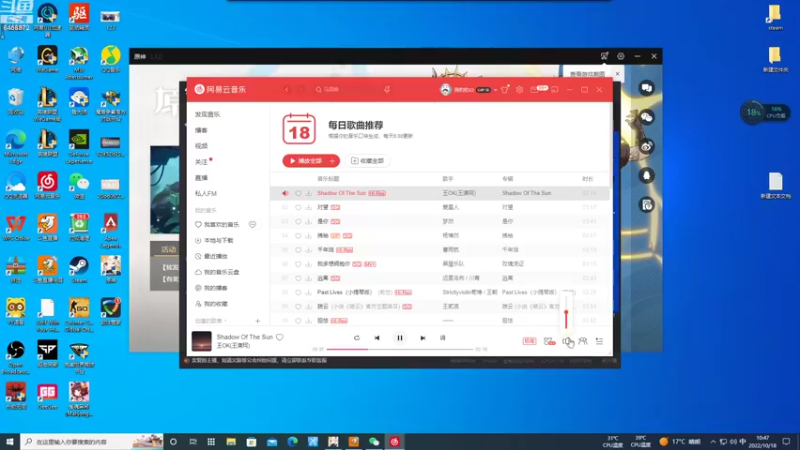The height and width of the screenshot is (450, 800).
Task: Add all songs via plus on 播放全部
Action: 332,161
